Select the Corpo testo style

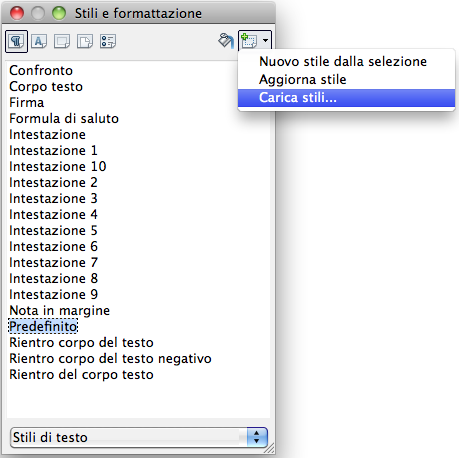(x=46, y=87)
